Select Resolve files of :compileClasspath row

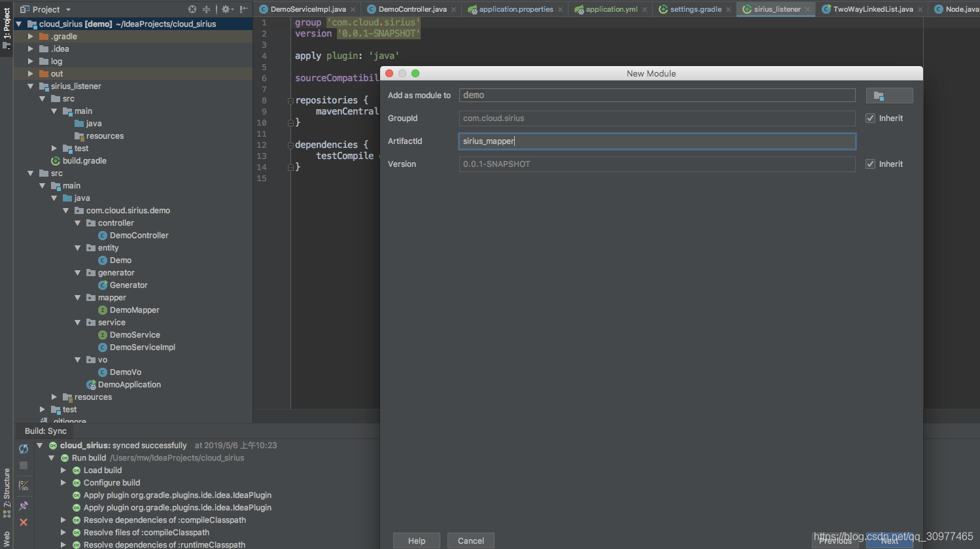[146, 533]
